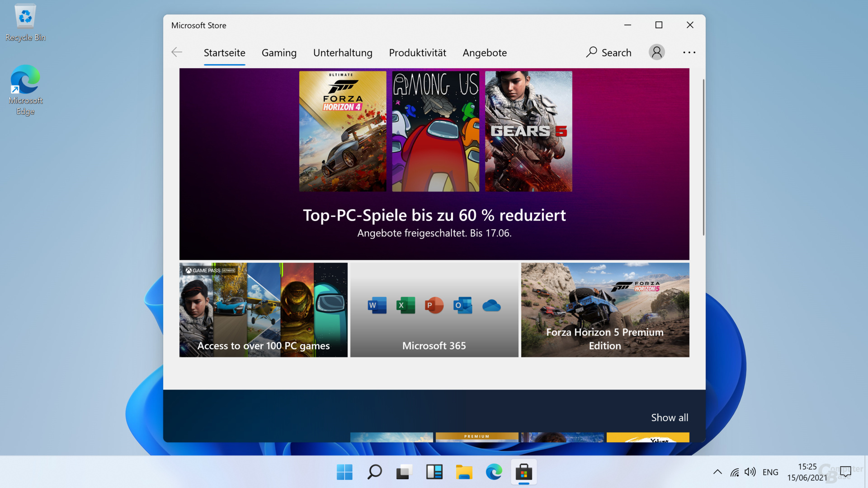Image resolution: width=868 pixels, height=488 pixels.
Task: Click the OneDrive cloud icon in Microsoft 365 tile
Action: [491, 306]
